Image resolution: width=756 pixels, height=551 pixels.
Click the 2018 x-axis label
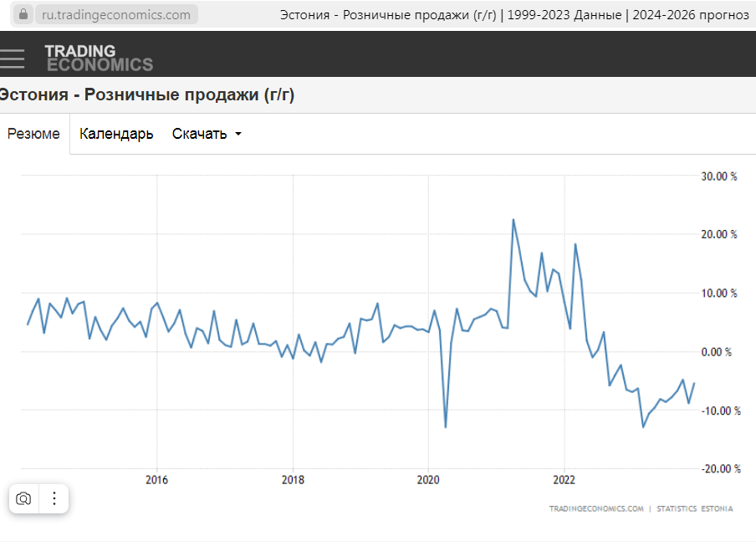293,480
